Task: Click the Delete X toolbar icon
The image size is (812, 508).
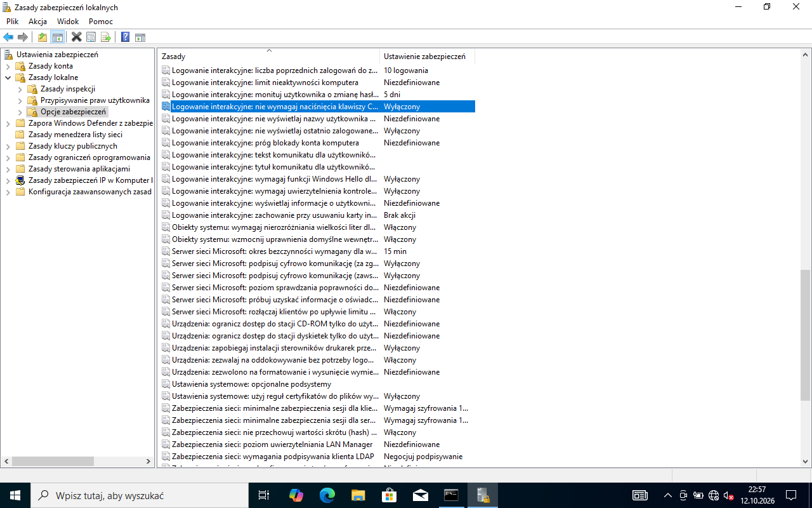Action: (x=76, y=37)
